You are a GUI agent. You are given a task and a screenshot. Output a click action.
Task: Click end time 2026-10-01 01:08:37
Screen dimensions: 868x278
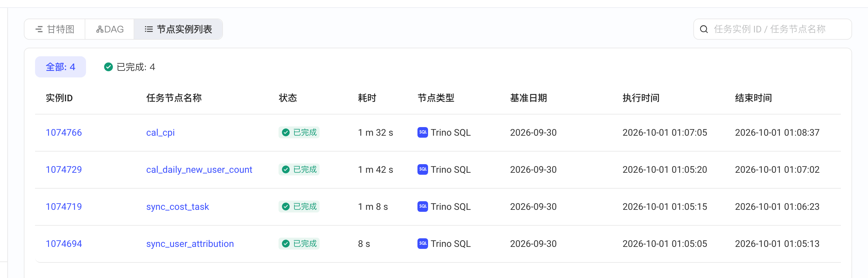(777, 132)
